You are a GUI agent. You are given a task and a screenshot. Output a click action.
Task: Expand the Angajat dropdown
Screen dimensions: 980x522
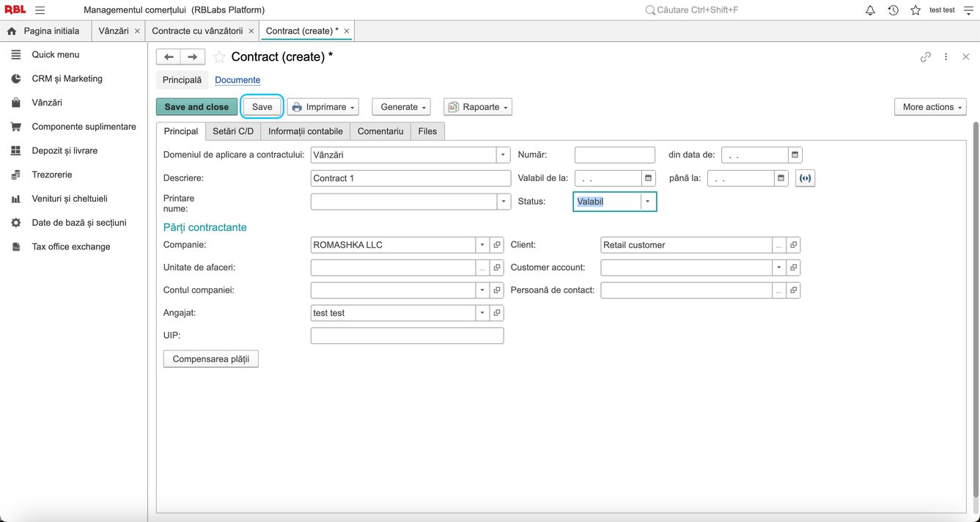pos(482,313)
